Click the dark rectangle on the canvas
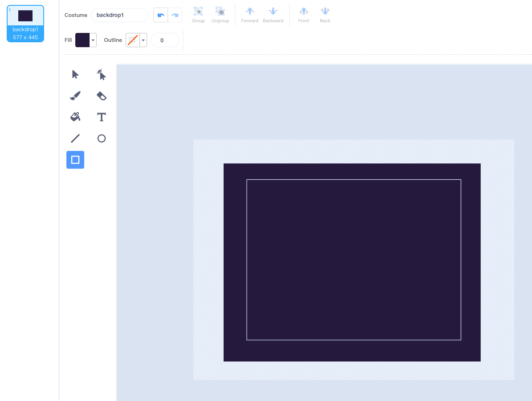The image size is (532, 401). click(x=352, y=262)
